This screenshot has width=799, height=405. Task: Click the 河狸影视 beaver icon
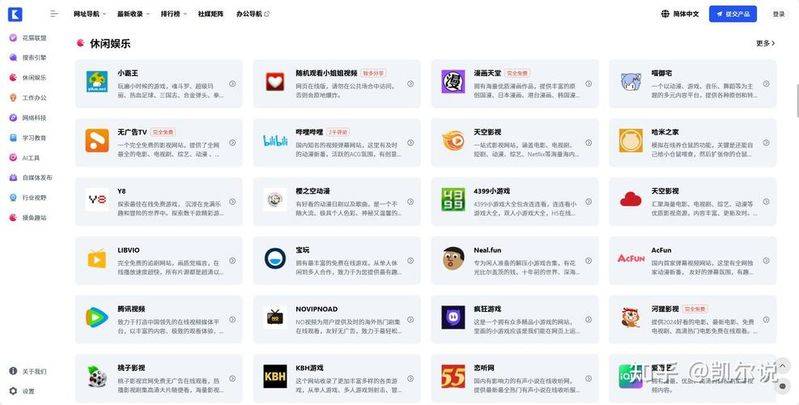[631, 317]
